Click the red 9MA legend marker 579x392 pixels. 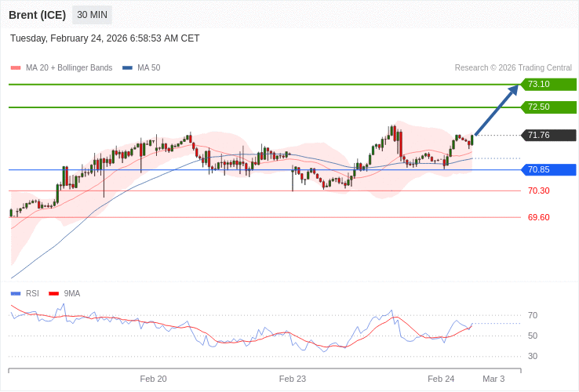(x=53, y=294)
